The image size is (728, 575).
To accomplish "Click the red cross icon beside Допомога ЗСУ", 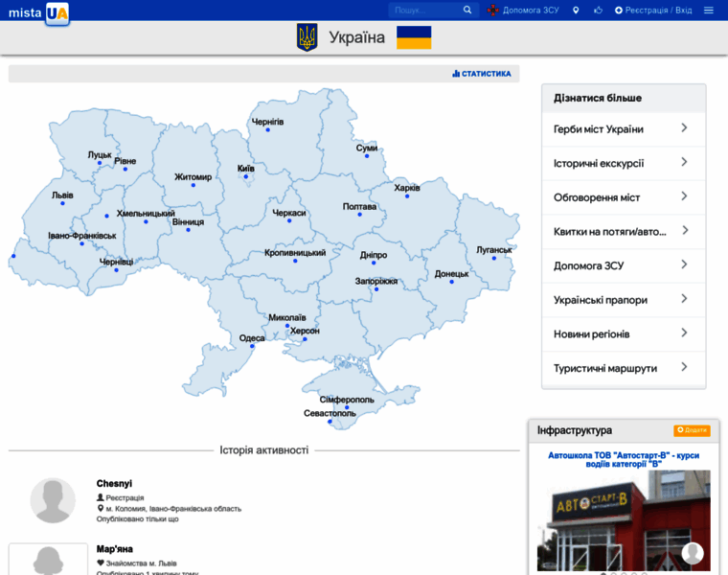I will (493, 11).
